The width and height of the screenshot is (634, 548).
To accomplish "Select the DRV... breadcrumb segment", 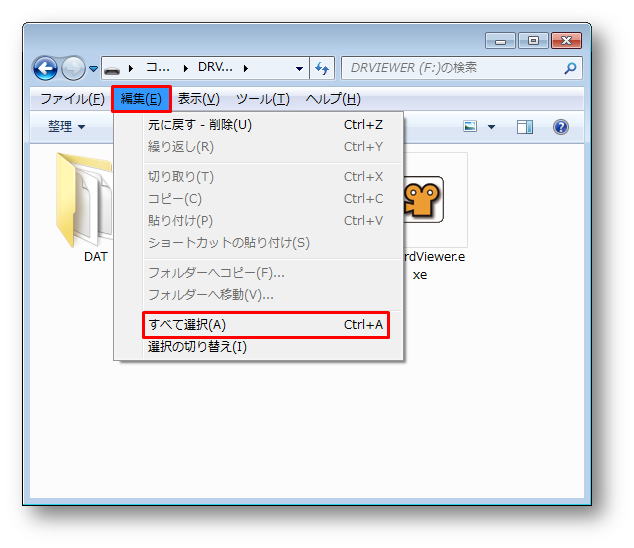I will [215, 67].
